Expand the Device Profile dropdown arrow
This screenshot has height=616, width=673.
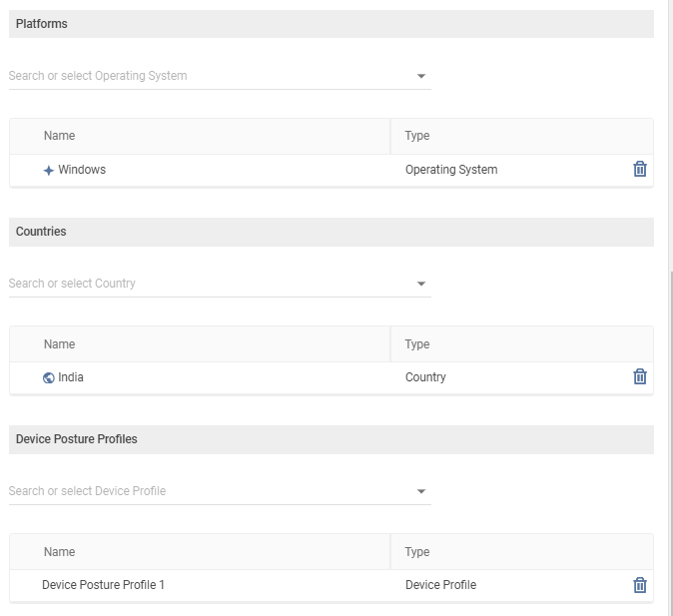420,491
